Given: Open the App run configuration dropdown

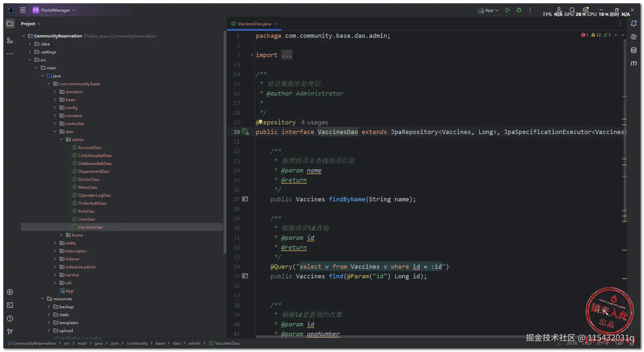Looking at the screenshot, I should tap(488, 10).
